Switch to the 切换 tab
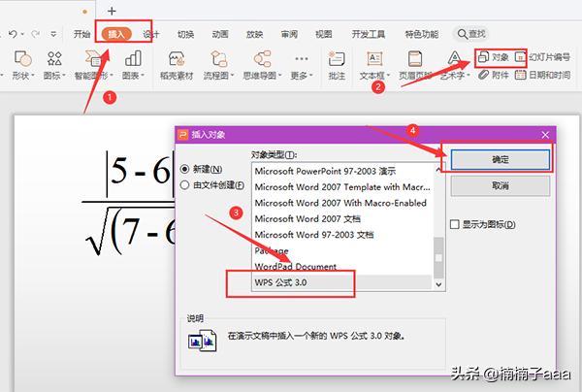Screen dimensions: 582x392 (185, 34)
